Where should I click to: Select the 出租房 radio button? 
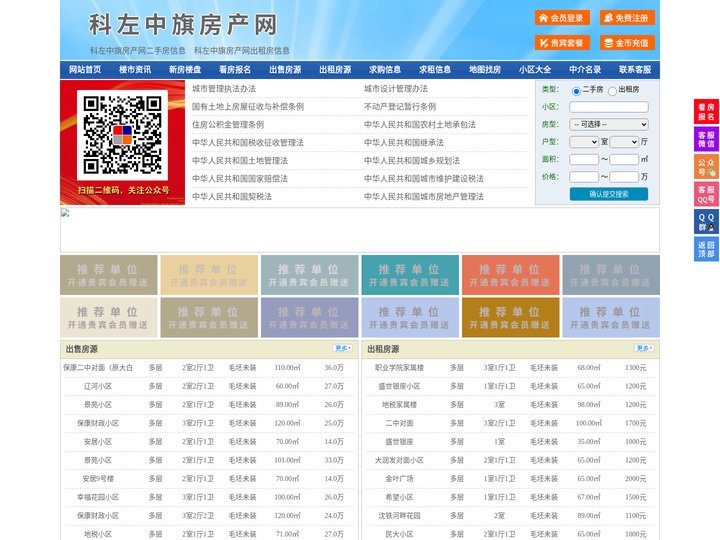tap(612, 91)
